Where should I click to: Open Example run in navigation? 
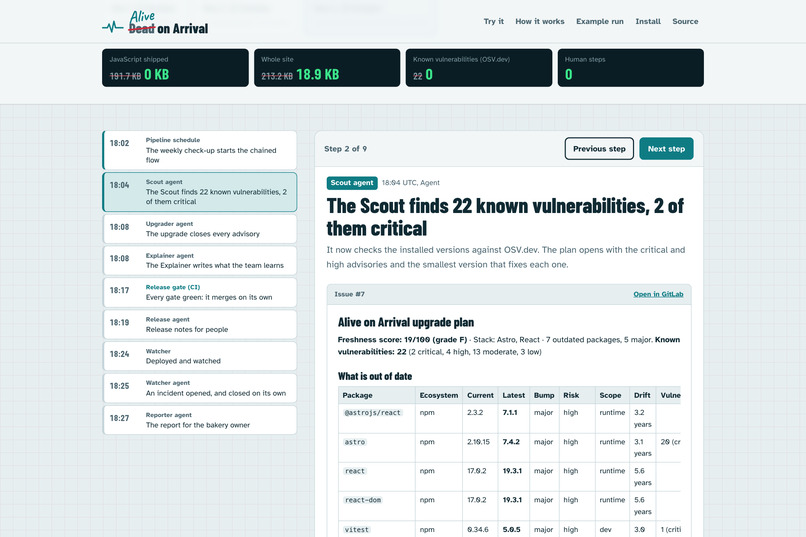click(x=599, y=21)
